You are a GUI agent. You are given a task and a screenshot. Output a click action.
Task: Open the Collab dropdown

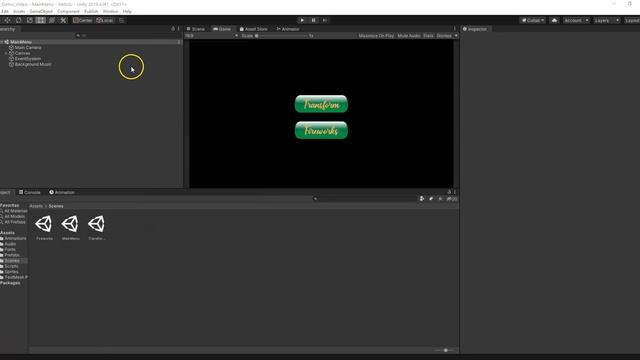[533, 20]
